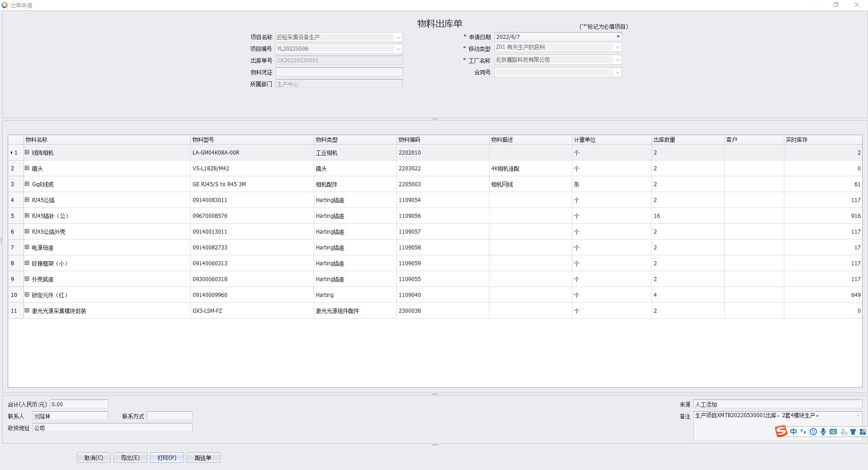Screen dimensions: 868x470
Task: Click the Sogou account login icon
Action: tap(844, 432)
